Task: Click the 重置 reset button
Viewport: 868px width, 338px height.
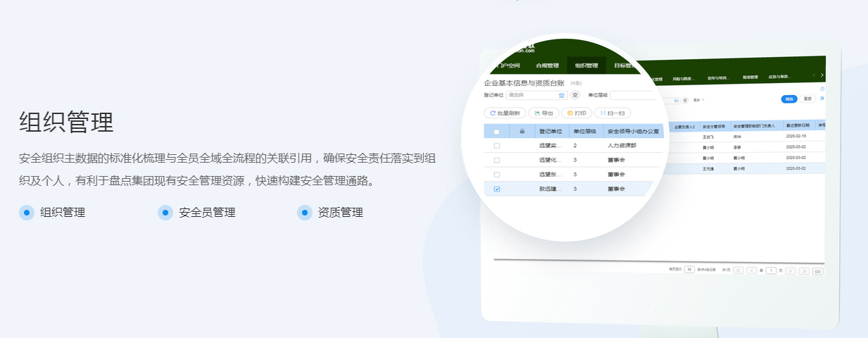Action: coord(808,99)
